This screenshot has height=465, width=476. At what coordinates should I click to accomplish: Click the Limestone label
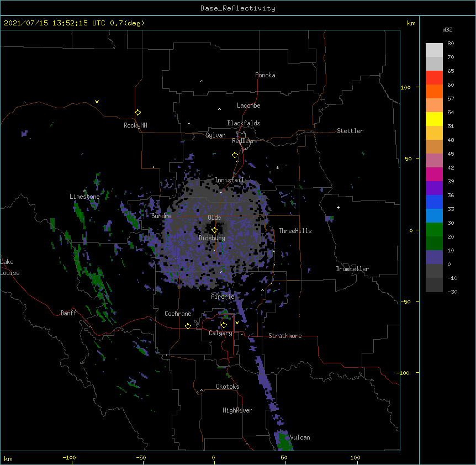coord(84,197)
